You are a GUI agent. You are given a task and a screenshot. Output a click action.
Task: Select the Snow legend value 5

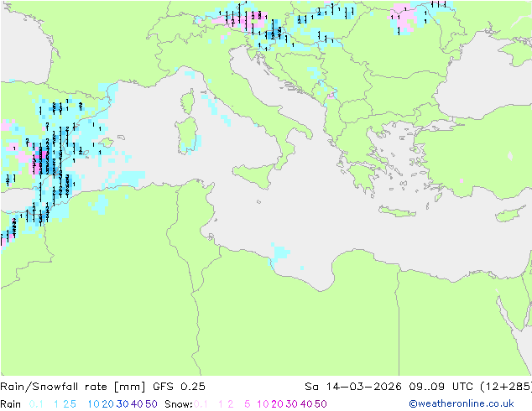pyautogui.click(x=248, y=404)
